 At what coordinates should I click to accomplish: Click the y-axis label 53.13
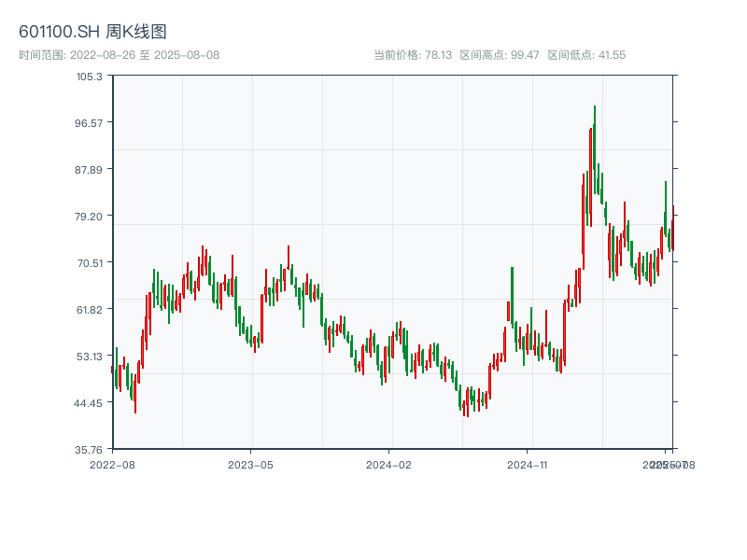coord(90,357)
